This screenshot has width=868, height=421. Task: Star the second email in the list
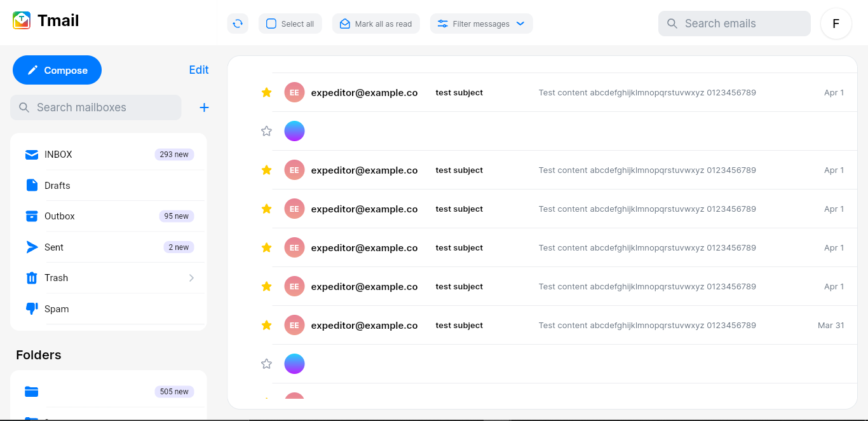(x=266, y=131)
